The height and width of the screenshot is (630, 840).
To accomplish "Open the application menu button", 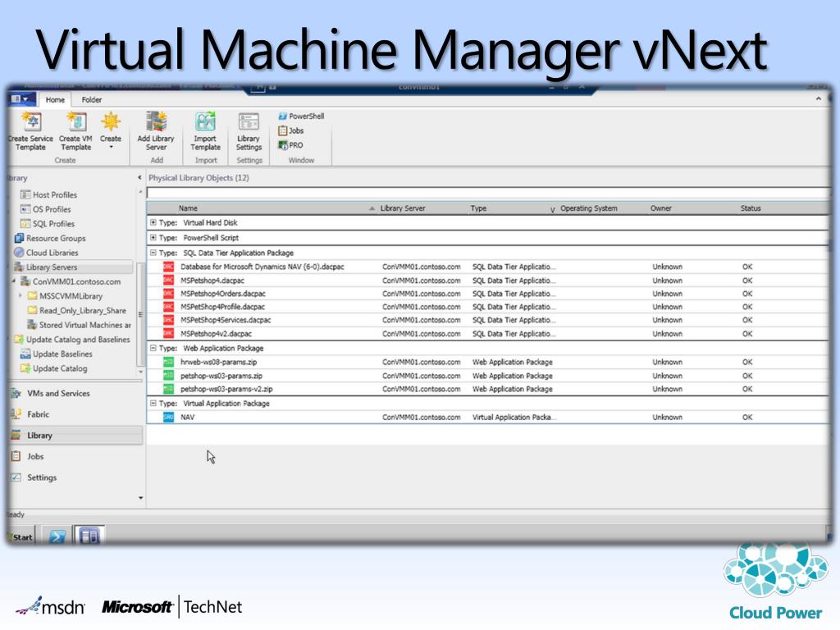I will [x=21, y=99].
